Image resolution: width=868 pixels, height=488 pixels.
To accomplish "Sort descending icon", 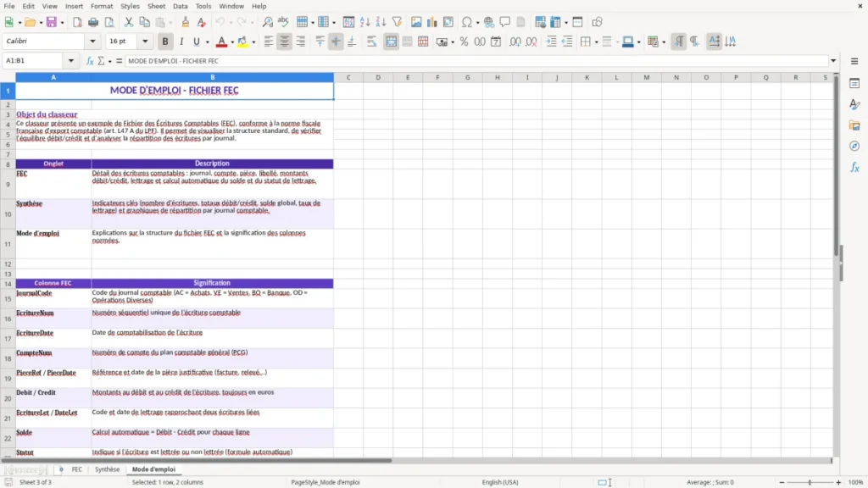I will point(381,22).
